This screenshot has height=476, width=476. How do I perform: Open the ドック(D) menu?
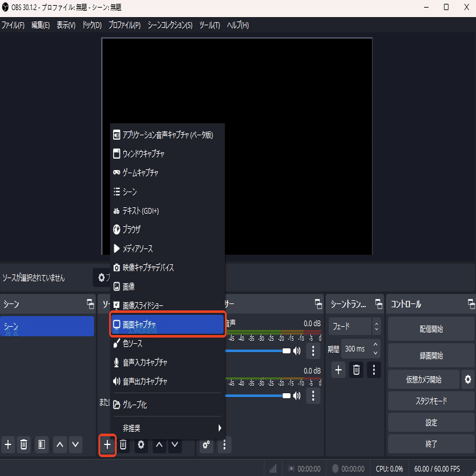(x=92, y=25)
